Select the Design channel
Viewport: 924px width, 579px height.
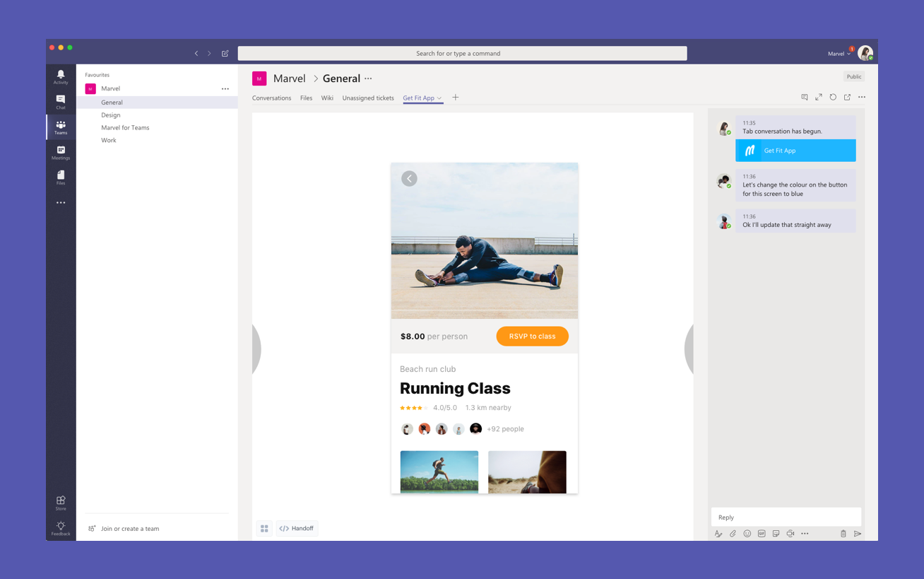(111, 115)
